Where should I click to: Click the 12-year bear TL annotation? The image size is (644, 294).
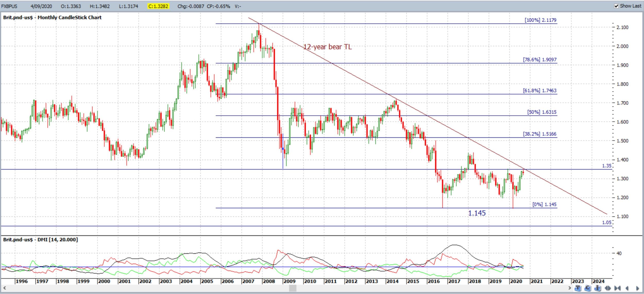click(x=327, y=47)
